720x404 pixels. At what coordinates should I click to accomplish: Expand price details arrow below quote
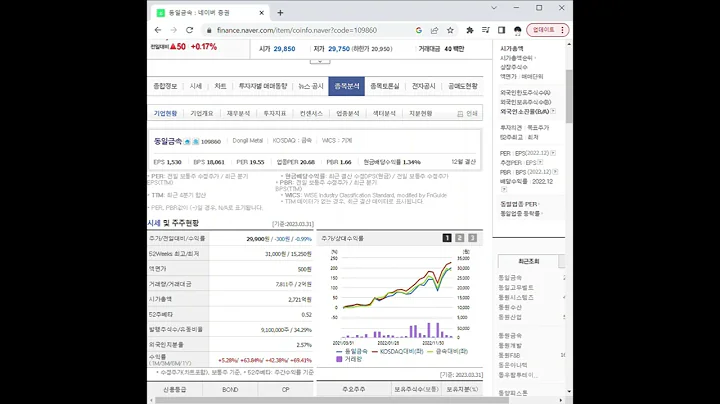point(320,61)
